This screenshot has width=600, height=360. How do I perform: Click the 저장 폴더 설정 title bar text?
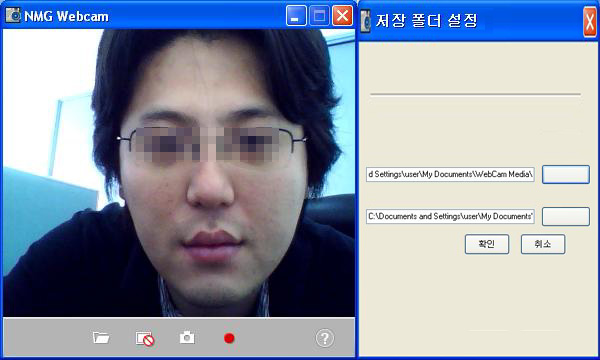click(x=426, y=21)
